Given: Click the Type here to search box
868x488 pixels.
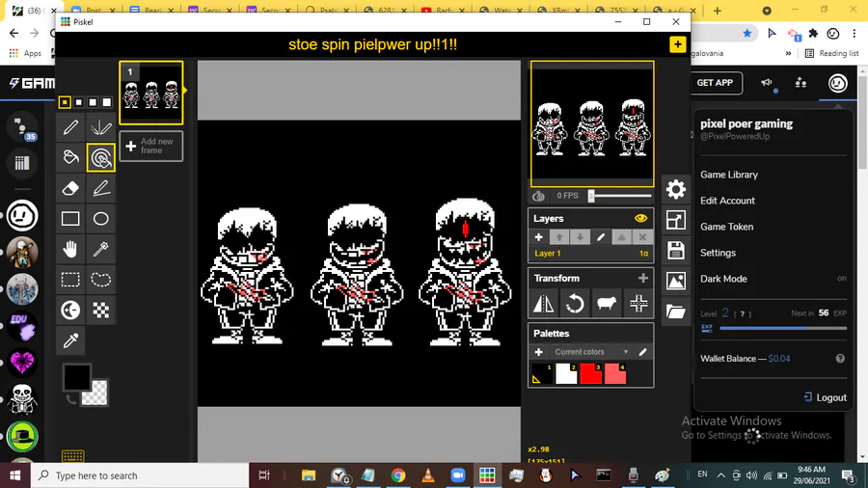Looking at the screenshot, I should 141,475.
